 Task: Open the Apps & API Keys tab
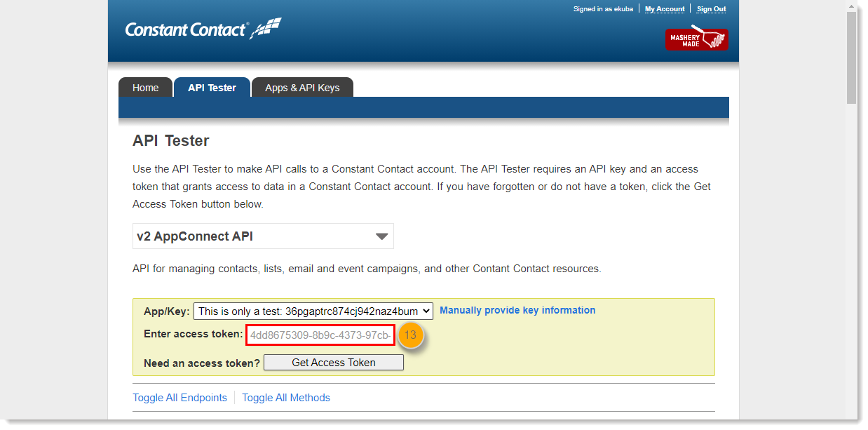(302, 88)
